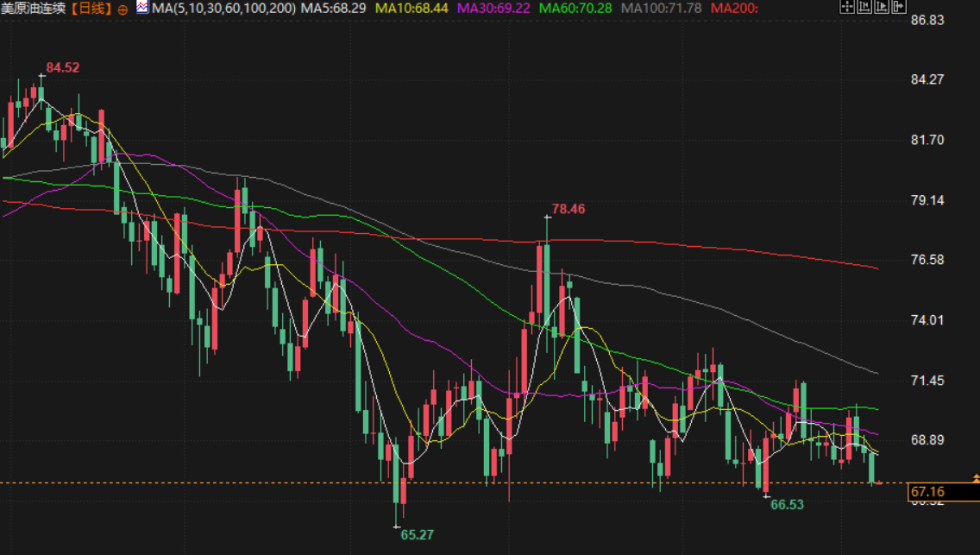Click the 78.46 peak price label
Viewport: 980px width, 555px height.
point(568,209)
